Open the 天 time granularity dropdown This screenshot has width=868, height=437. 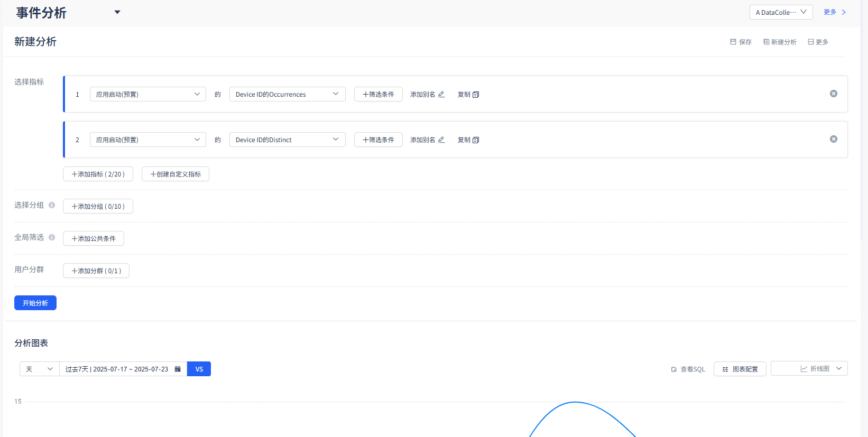pyautogui.click(x=40, y=369)
